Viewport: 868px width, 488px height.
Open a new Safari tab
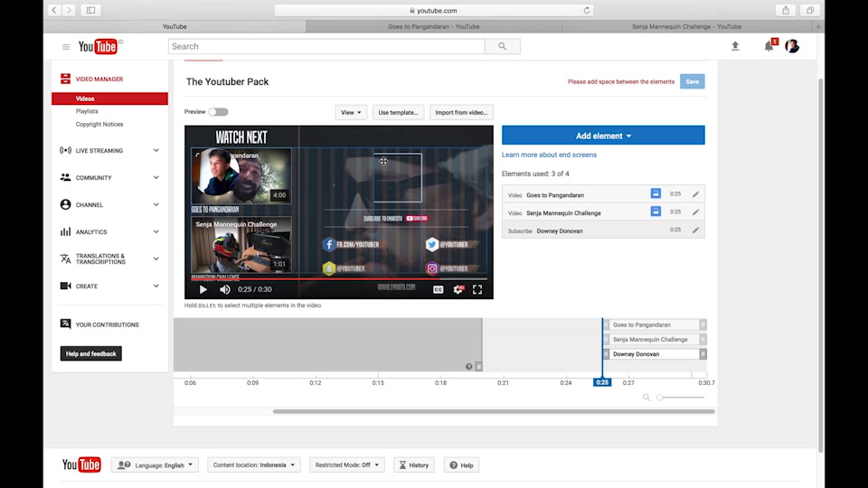tap(818, 26)
